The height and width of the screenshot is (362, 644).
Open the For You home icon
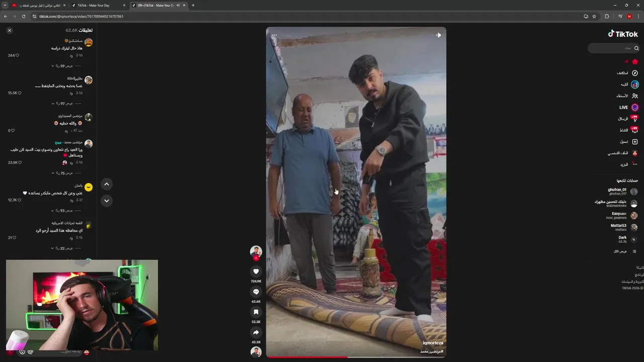635,61
